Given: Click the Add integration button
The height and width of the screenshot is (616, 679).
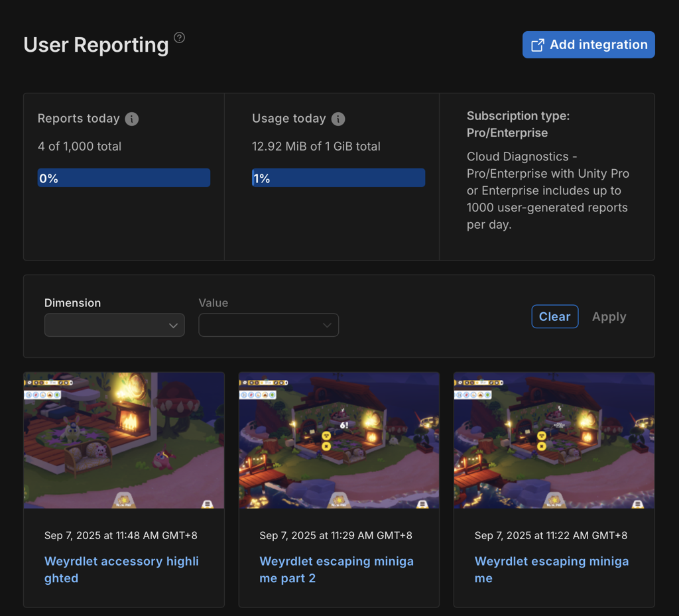Looking at the screenshot, I should (x=589, y=44).
